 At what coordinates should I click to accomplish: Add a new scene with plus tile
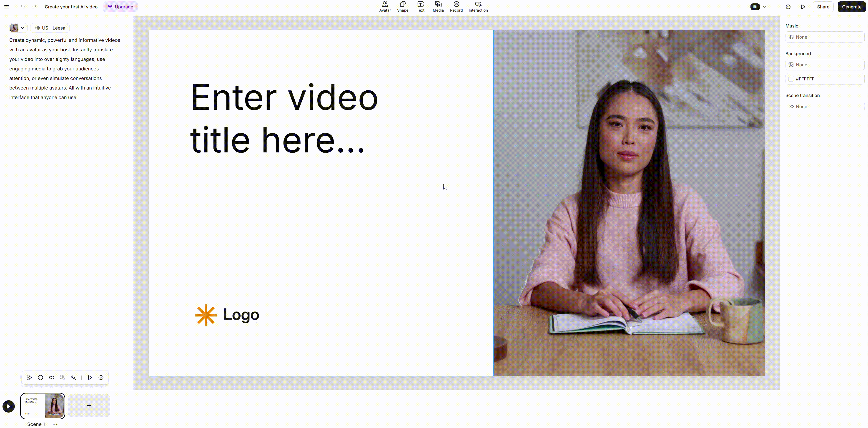89,406
